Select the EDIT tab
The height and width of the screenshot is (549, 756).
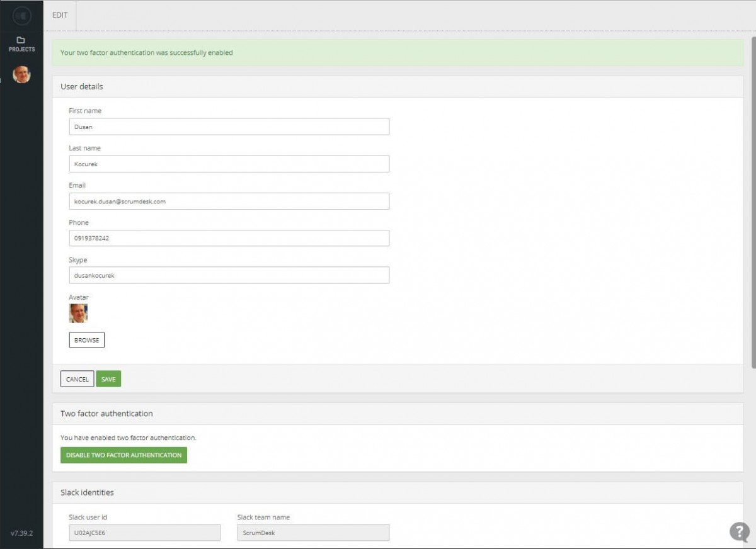60,15
